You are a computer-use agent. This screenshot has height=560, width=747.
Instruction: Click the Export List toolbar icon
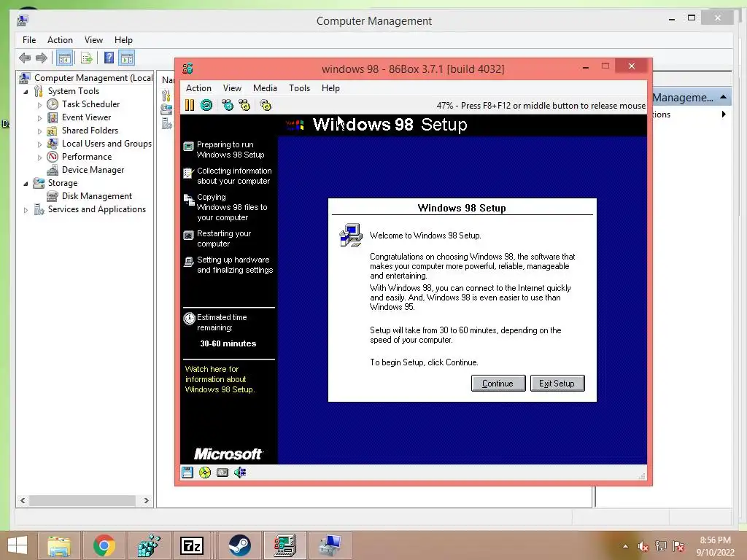[86, 58]
